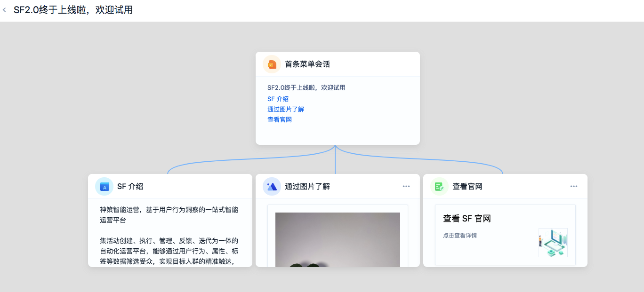Select the 查看官网 card header title

point(467,187)
